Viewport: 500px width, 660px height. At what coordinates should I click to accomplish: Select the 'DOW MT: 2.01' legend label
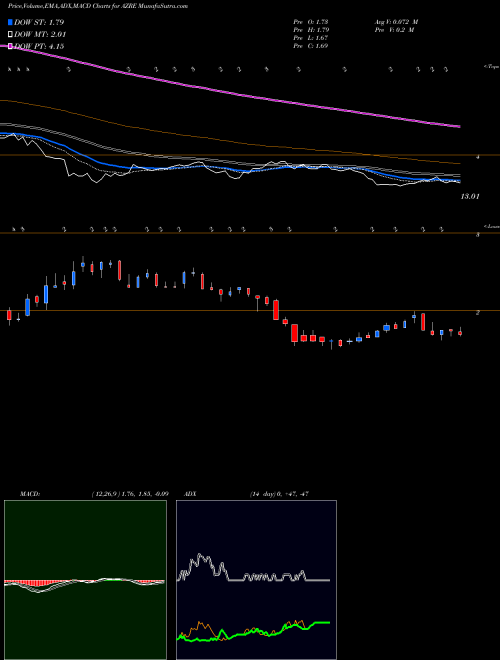click(40, 35)
